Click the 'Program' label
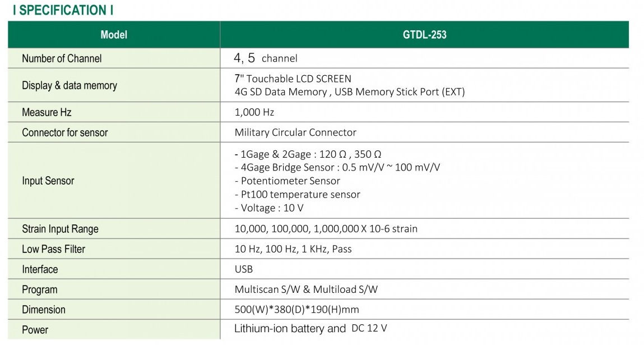 click(39, 290)
